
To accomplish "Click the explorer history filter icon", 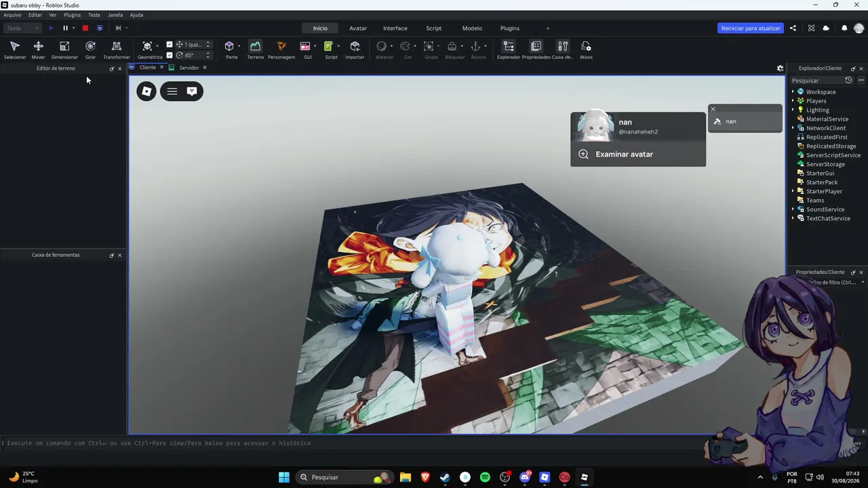I will (848, 80).
